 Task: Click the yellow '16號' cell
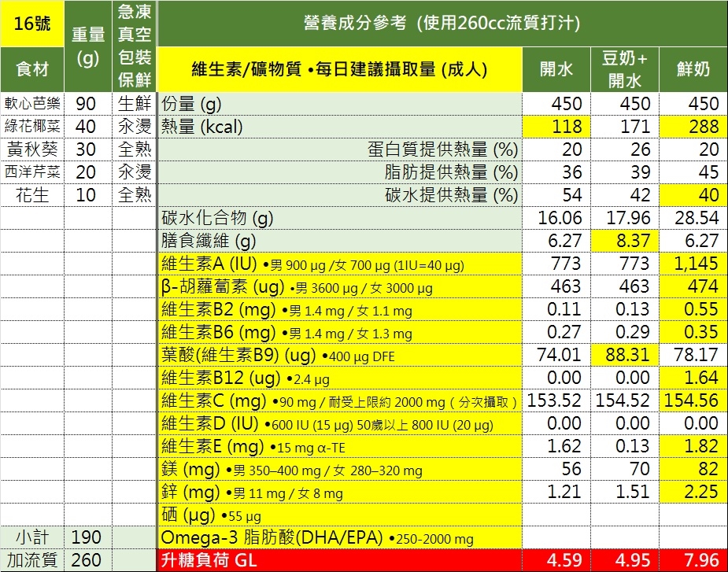(32, 24)
